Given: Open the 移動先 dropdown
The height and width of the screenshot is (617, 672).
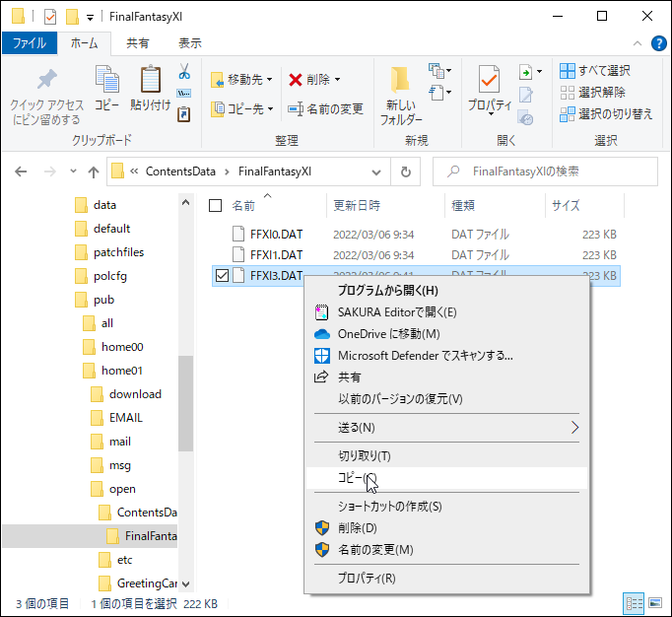Looking at the screenshot, I should click(x=241, y=80).
